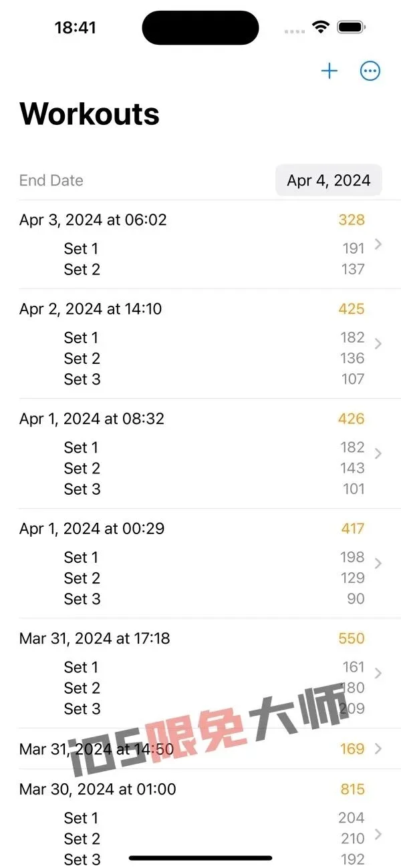
Task: Open the ellipsis options menu icon
Action: click(370, 71)
